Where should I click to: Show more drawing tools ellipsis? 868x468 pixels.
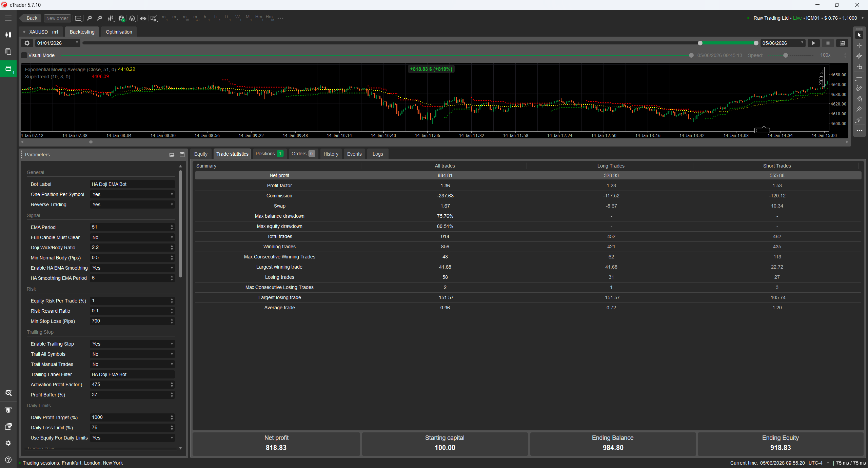point(859,131)
